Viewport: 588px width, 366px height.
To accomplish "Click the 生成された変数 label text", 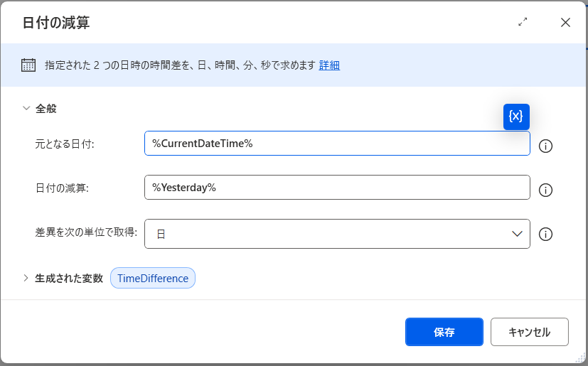I will 69,279.
